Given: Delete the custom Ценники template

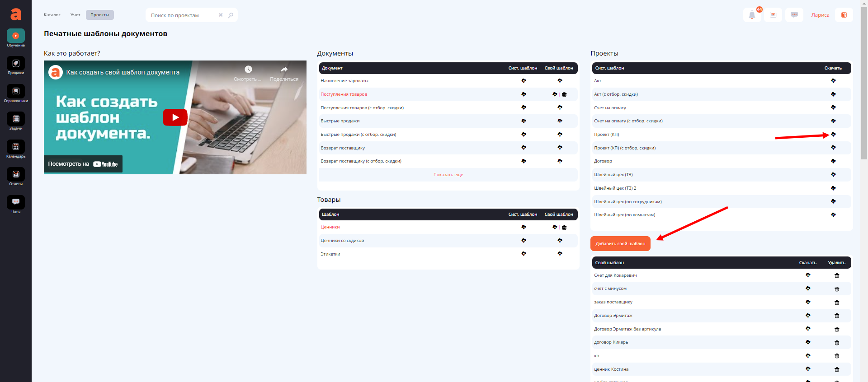Looking at the screenshot, I should click(x=564, y=228).
